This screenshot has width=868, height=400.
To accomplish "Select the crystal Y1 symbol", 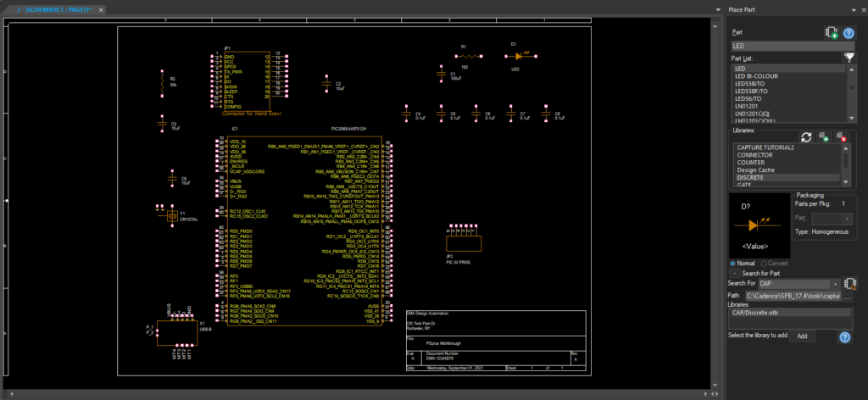I will pyautogui.click(x=171, y=216).
